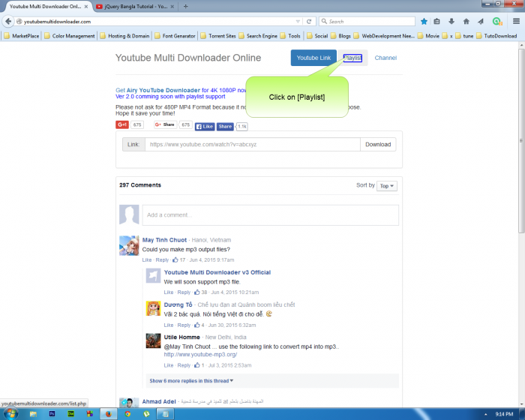Focus the Add a comment box
The image size is (525, 420).
tap(271, 215)
